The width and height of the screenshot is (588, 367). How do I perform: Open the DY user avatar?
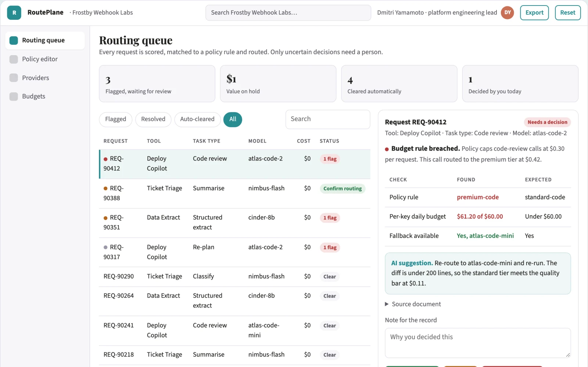point(508,12)
